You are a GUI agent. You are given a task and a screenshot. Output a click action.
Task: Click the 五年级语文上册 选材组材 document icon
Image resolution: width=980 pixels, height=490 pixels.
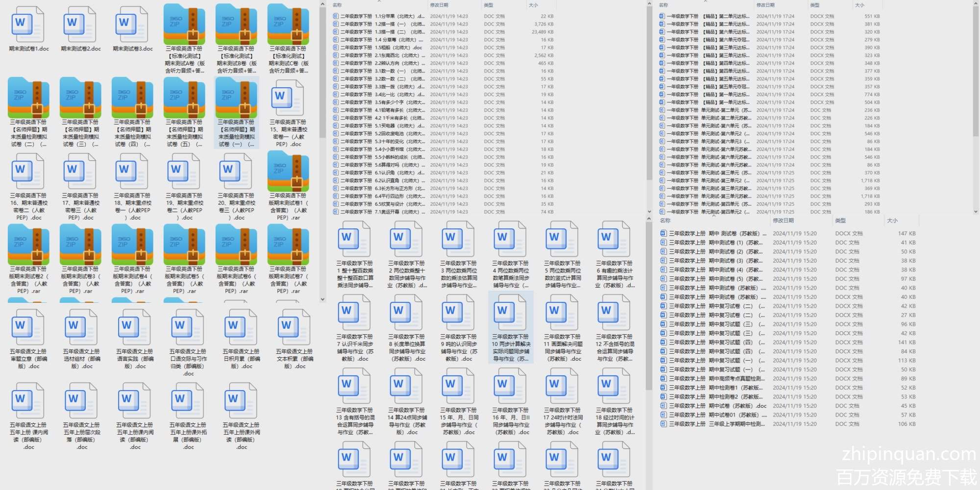[81, 327]
